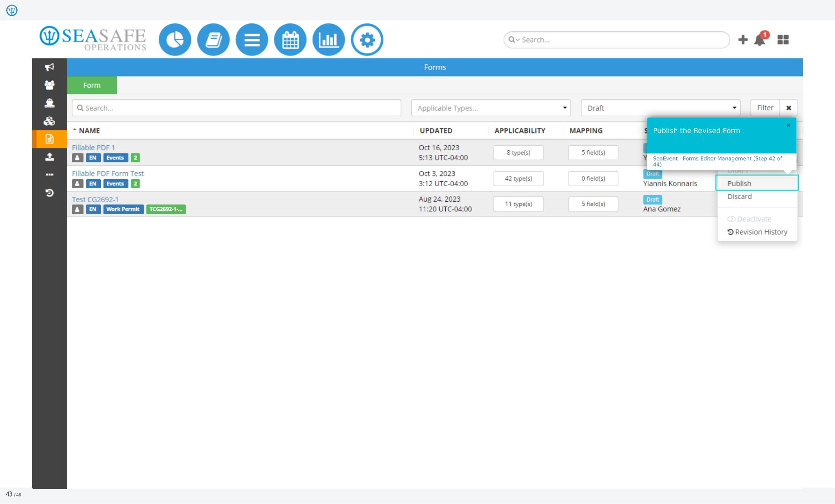835x504 pixels.
Task: Open the bar chart reports icon
Action: tap(329, 40)
